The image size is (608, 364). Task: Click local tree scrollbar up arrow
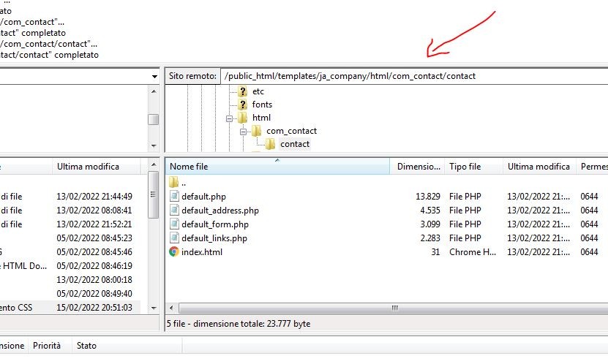point(154,91)
